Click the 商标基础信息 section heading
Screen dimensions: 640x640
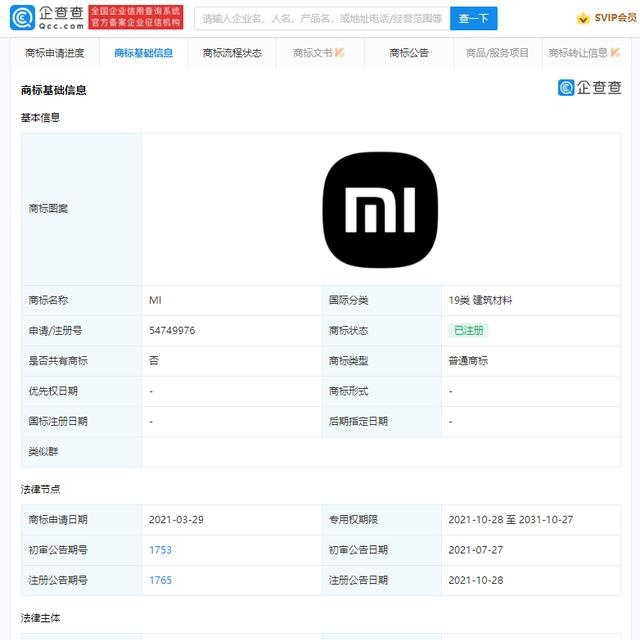pos(53,90)
